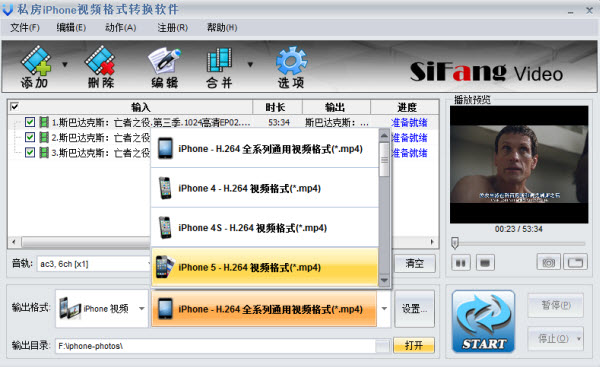Image resolution: width=600 pixels, height=367 pixels.
Task: Expand the Merge (合并) dropdown arrow
Action: pos(250,65)
